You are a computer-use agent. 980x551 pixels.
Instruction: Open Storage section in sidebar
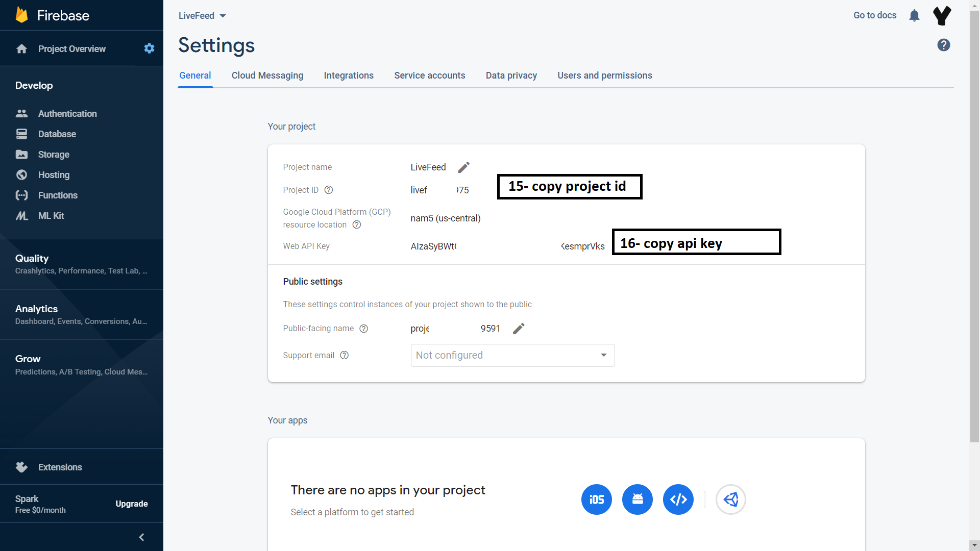[54, 154]
